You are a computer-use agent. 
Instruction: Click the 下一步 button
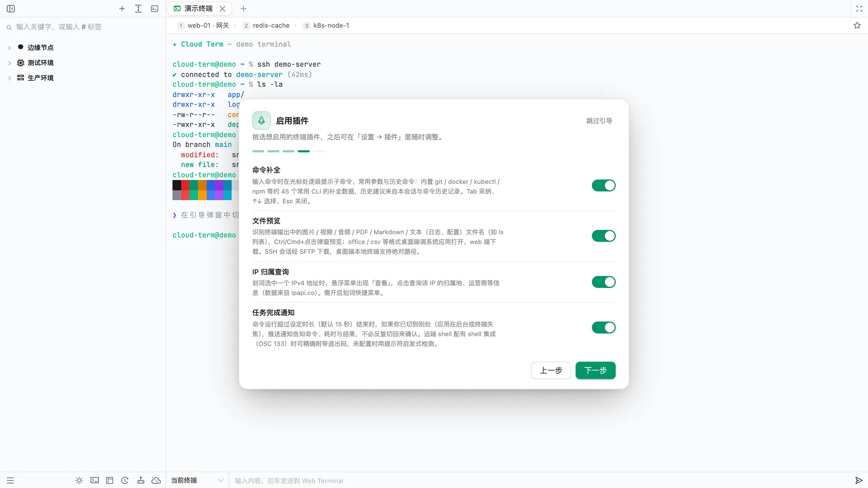[x=595, y=370]
